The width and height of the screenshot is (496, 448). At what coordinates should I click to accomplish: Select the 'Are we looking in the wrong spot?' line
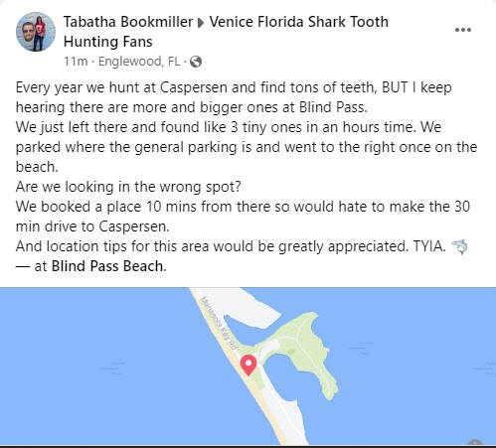tap(128, 187)
